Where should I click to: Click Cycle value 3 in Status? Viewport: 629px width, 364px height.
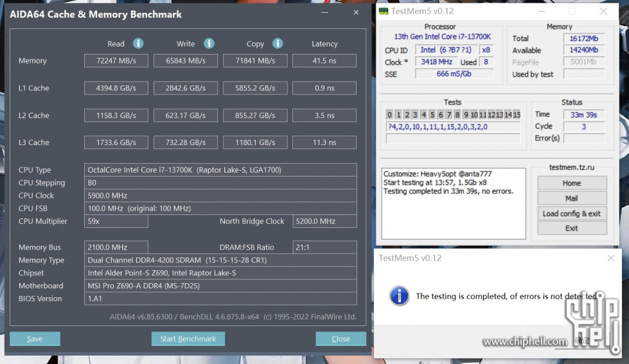[x=583, y=126]
